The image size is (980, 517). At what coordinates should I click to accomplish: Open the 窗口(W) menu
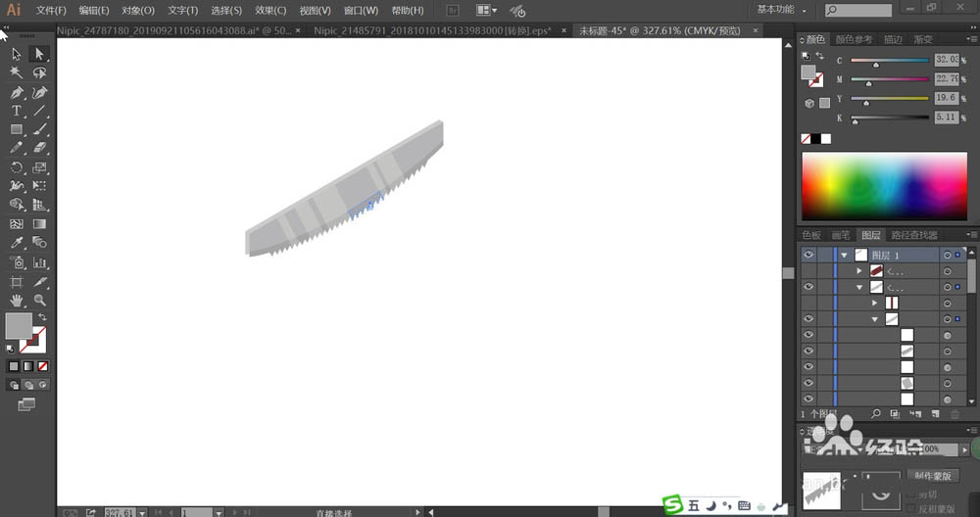coord(361,11)
